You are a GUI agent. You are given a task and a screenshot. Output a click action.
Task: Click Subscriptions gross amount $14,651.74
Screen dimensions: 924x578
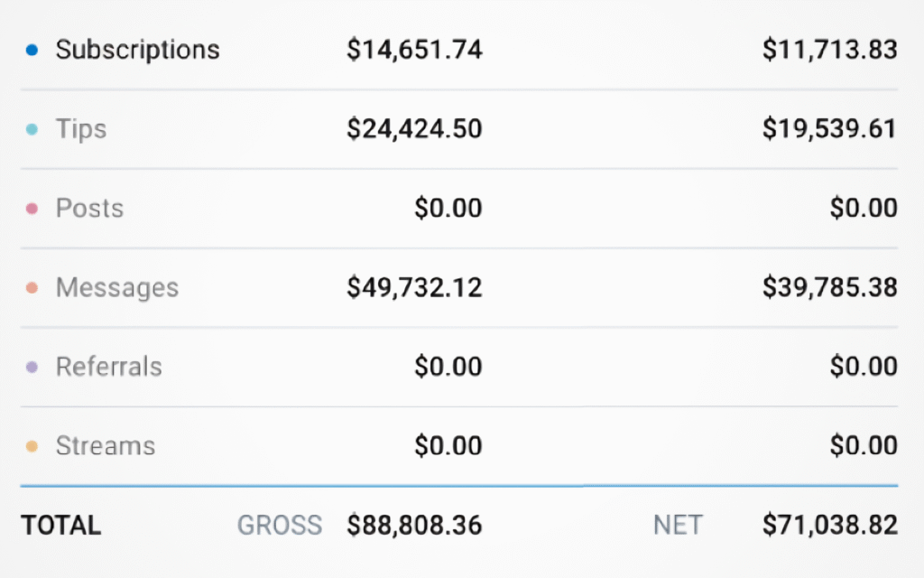[x=414, y=50]
